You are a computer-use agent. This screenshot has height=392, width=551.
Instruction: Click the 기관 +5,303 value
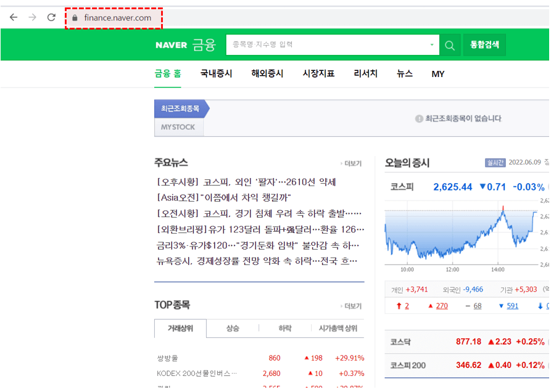tap(526, 290)
